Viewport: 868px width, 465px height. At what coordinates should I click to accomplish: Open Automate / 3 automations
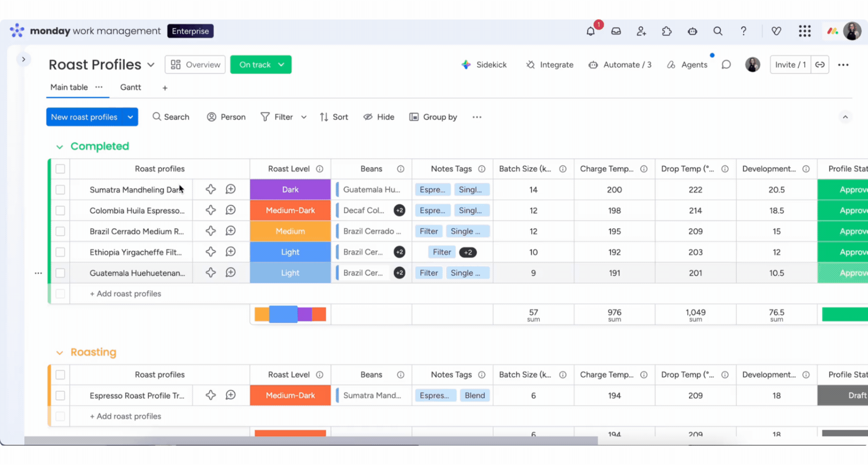click(x=620, y=65)
